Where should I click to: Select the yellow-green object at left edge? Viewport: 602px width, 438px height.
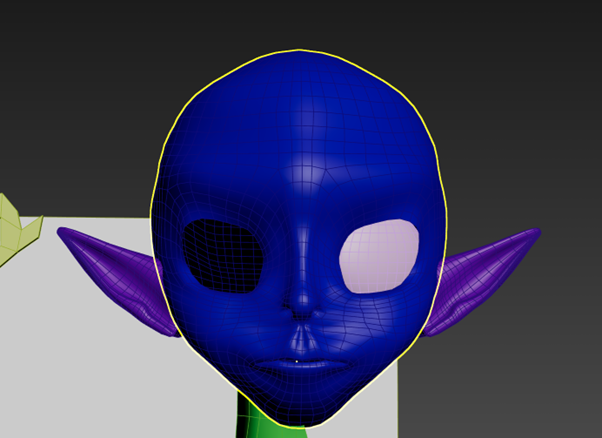click(15, 232)
